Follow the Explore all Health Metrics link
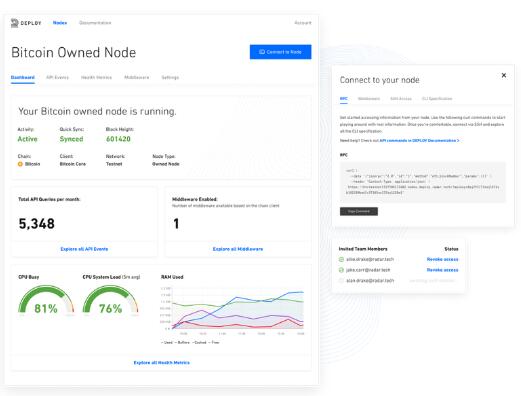The width and height of the screenshot is (521, 396). click(162, 363)
